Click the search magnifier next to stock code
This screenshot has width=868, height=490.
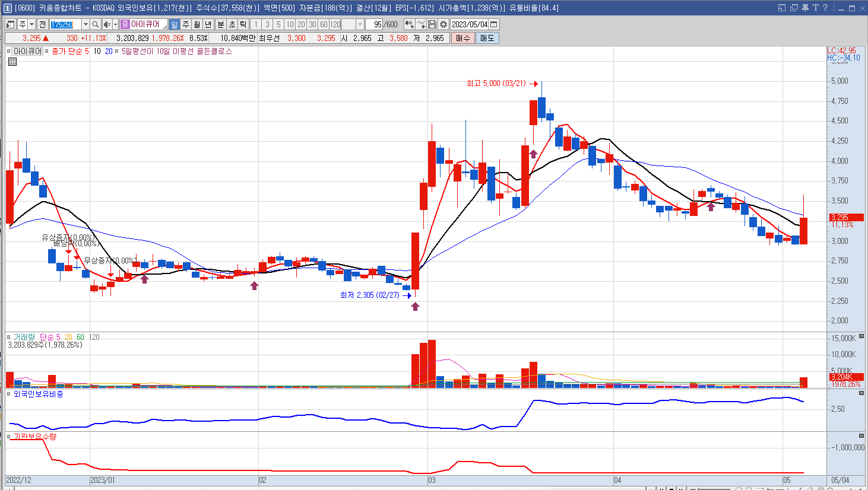pos(95,24)
